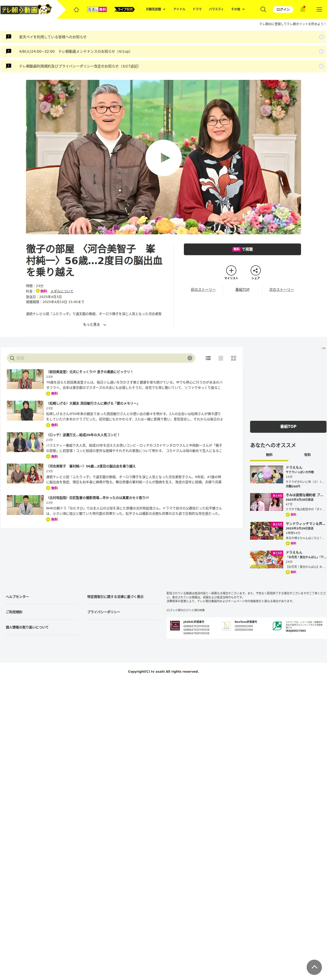Go to 前のストーリー
Image resolution: width=327 pixels, height=980 pixels.
point(203,290)
